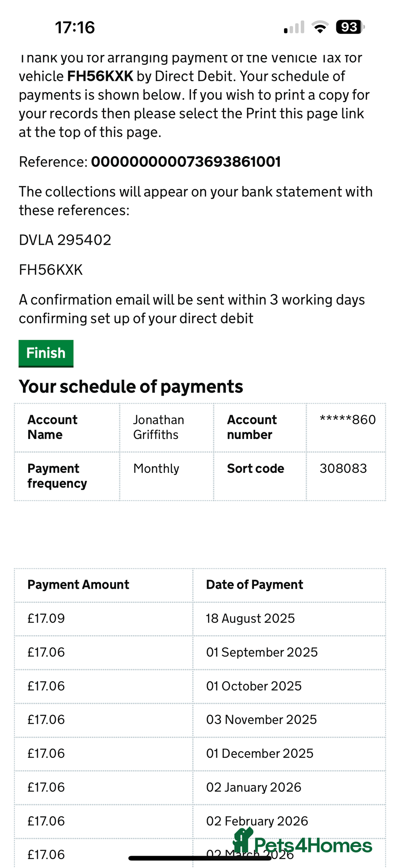Tap the 03 November 2025 payment date
Image resolution: width=400 pixels, height=868 pixels.
click(261, 720)
